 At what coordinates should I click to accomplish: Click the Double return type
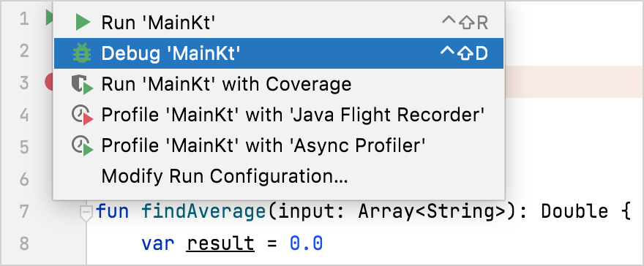574,211
